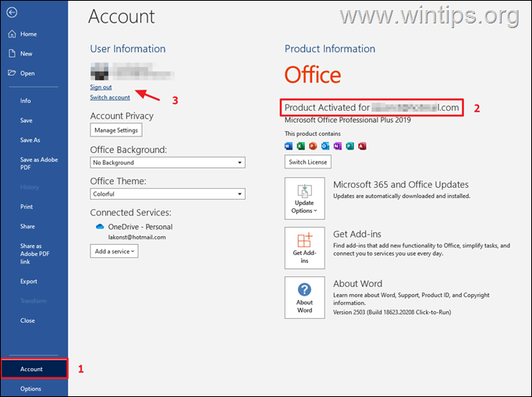Open the Info page

(x=26, y=101)
